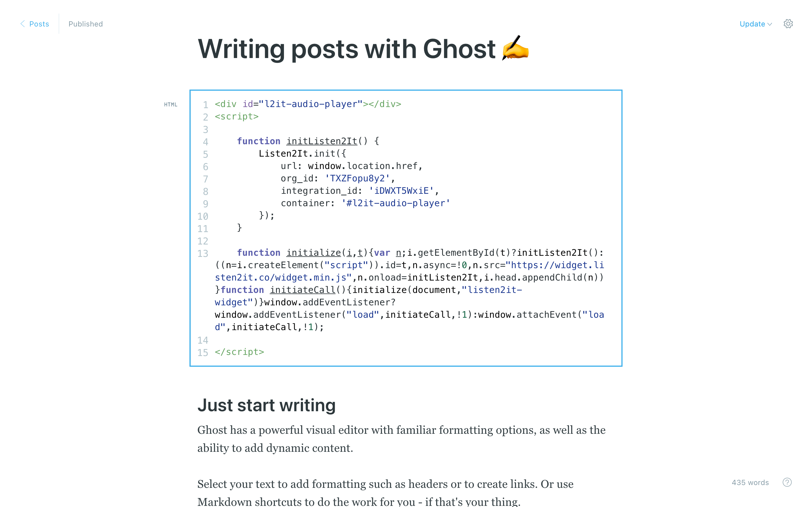This screenshot has height=507, width=812.
Task: Click the 435 words count display
Action: 751,482
